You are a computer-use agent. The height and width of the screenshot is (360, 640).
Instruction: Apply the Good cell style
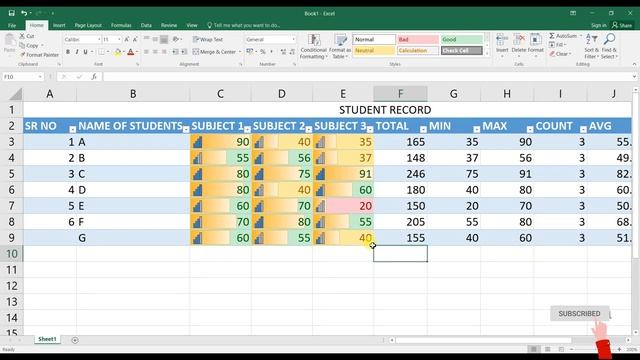462,39
